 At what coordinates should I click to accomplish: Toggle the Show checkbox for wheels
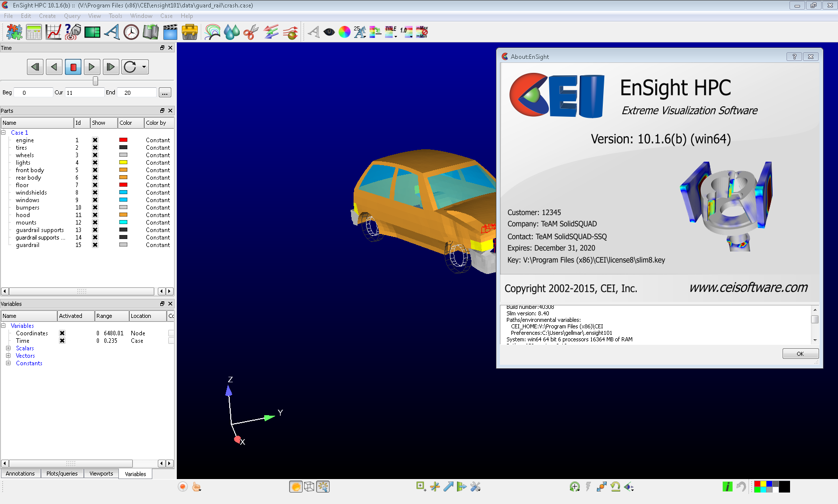[x=95, y=155]
